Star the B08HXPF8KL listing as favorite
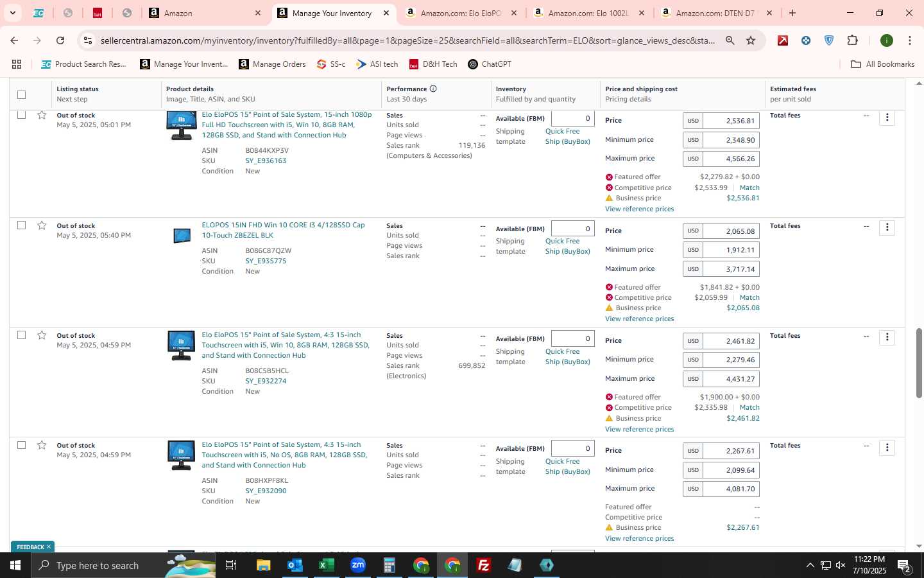This screenshot has width=924, height=578. 42,445
